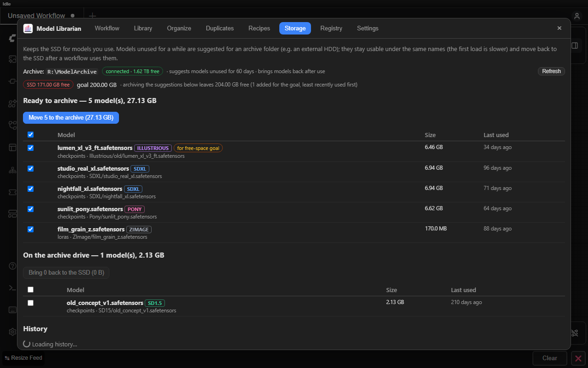
Task: Click the R:\ModelArchive path text
Action: click(72, 72)
